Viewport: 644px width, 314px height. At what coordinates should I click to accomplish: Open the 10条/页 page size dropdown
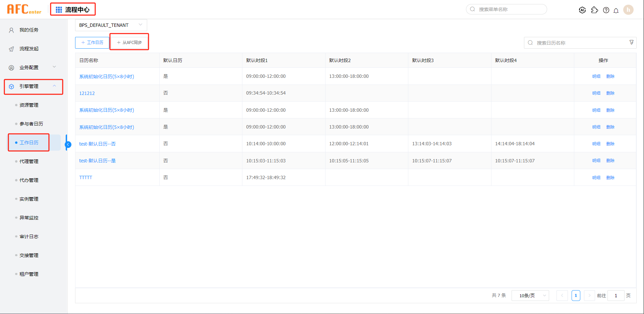pyautogui.click(x=530, y=296)
